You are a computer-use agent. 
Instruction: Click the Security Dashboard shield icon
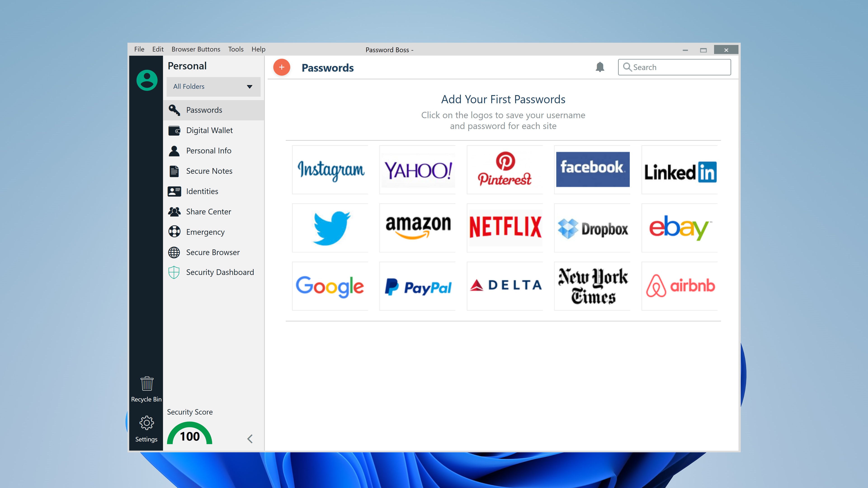click(x=174, y=272)
